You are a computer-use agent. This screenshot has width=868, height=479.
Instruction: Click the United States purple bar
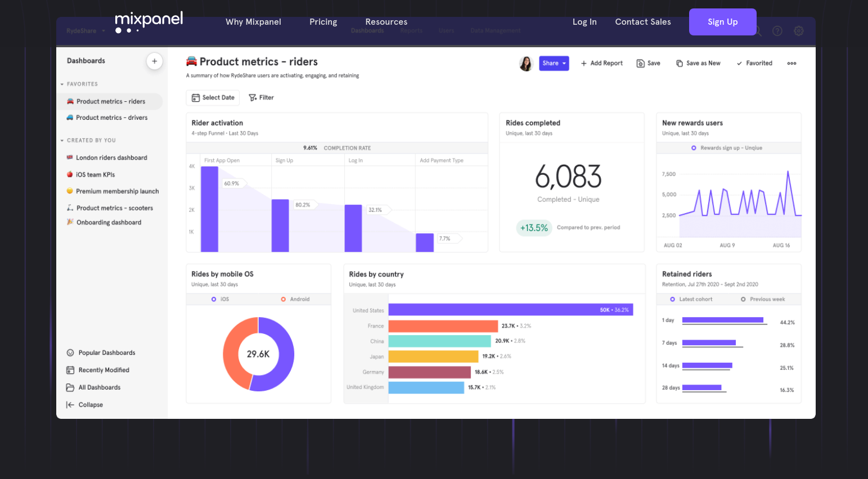[510, 310]
